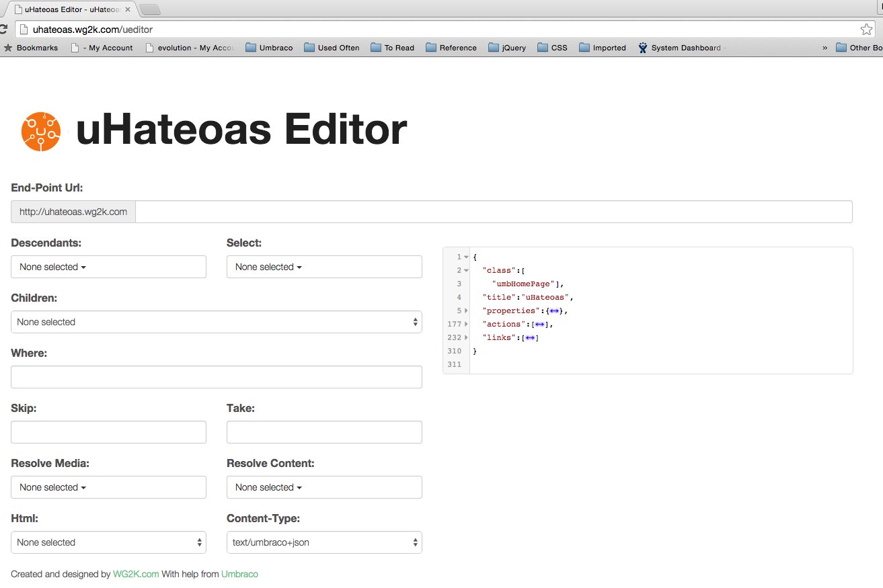Viewport: 883px width, 588px height.
Task: Click the orange uHateoas logo icon
Action: click(x=41, y=131)
